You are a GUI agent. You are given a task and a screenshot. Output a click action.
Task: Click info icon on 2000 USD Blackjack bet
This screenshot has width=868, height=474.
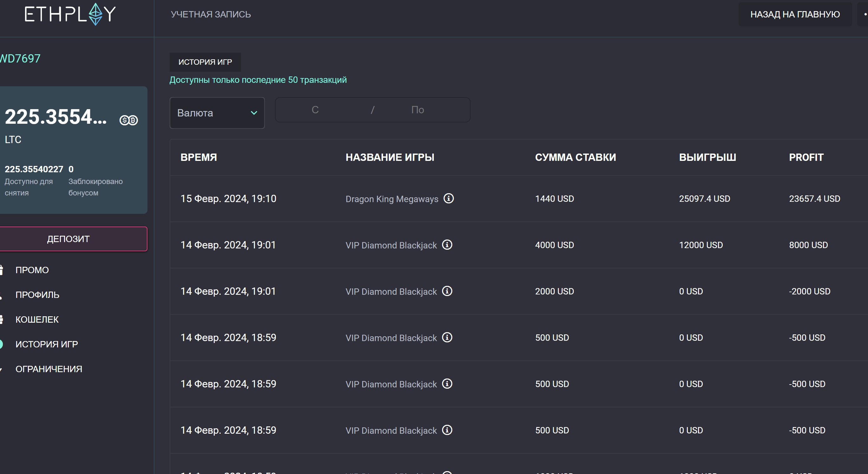click(x=447, y=291)
